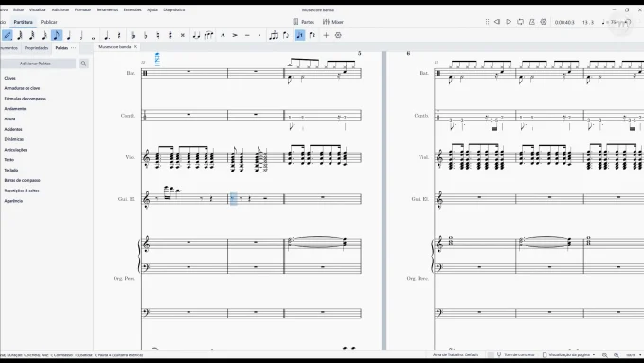Start playback
644x363 pixels.
[x=509, y=22]
